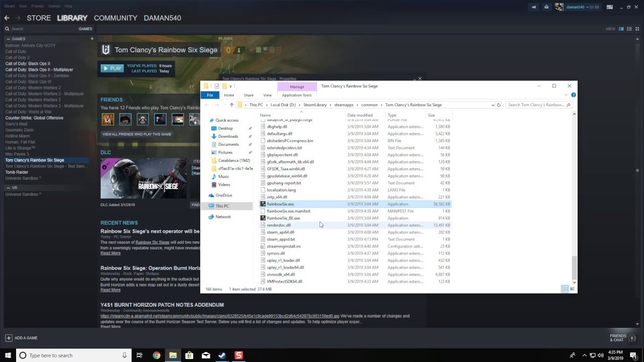Open the Steam menu
Viewport: 644px width, 362px height.
pos(10,7)
